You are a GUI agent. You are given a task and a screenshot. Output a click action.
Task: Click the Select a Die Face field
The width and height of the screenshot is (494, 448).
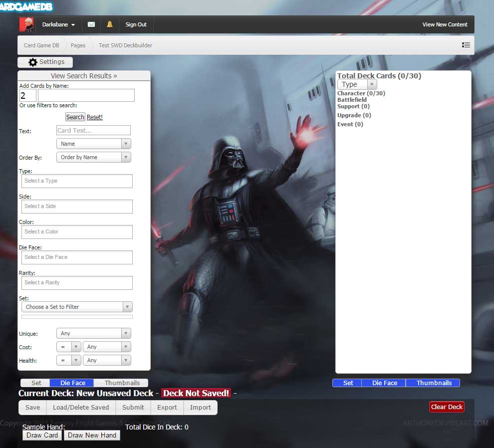click(77, 257)
